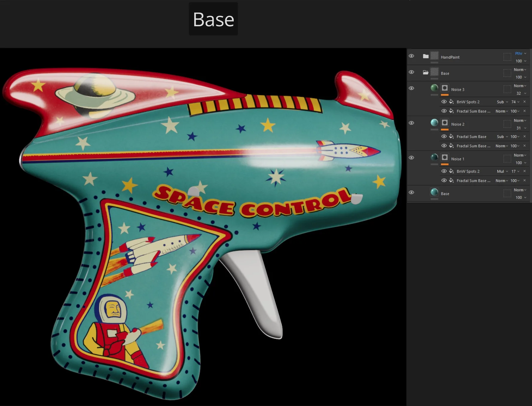
Task: Click the dashed square slot on Noise 1 row
Action: pyautogui.click(x=507, y=158)
